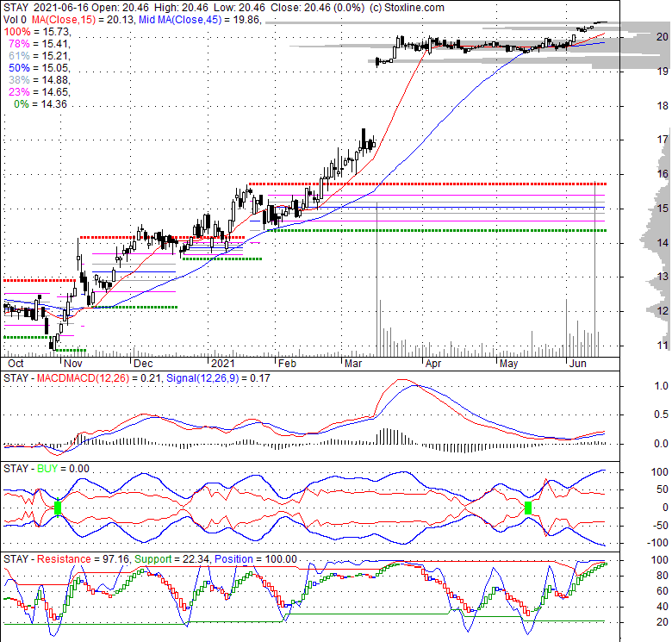The width and height of the screenshot is (672, 642).
Task: Click the MACD axis value 0.0
Action: 662,444
